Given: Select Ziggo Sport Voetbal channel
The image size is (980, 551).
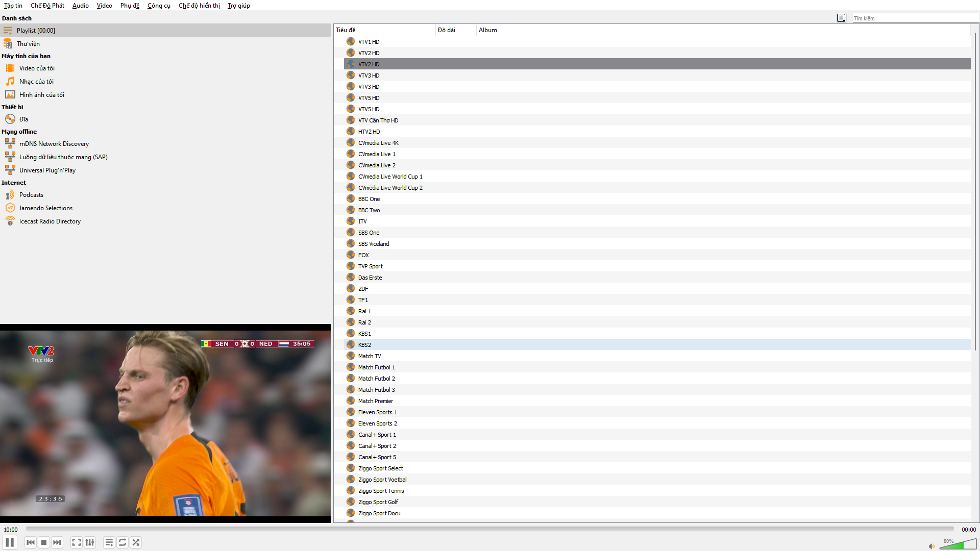Looking at the screenshot, I should [657, 480].
